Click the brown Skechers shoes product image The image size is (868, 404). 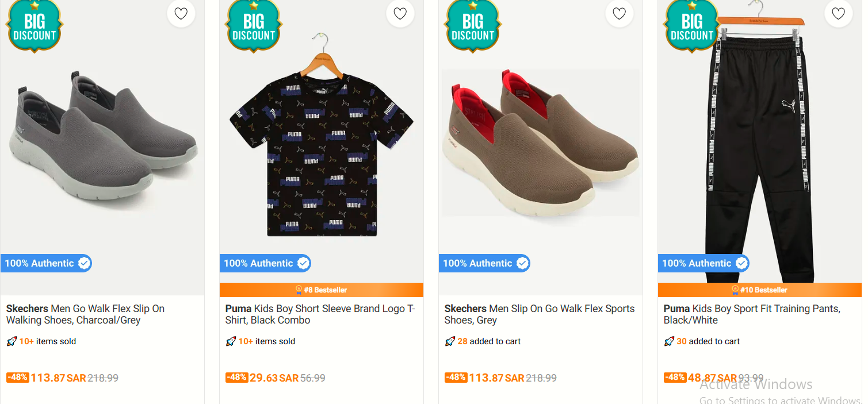coord(541,143)
